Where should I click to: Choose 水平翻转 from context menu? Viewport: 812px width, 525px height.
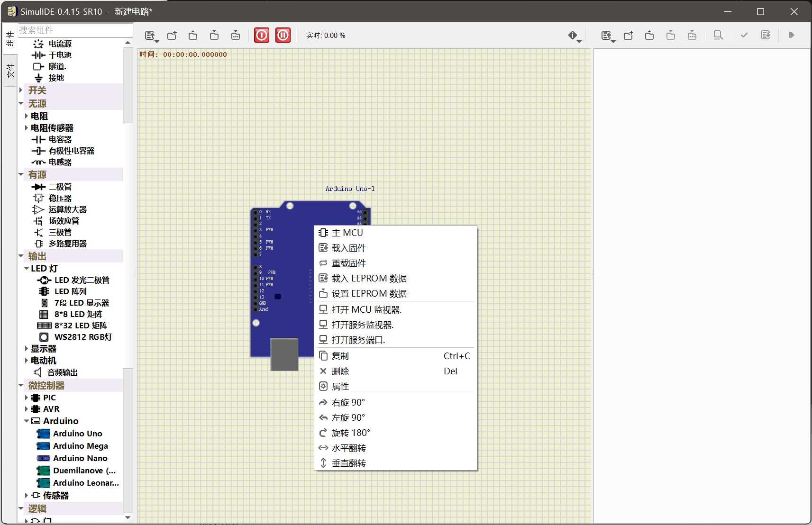[395, 448]
